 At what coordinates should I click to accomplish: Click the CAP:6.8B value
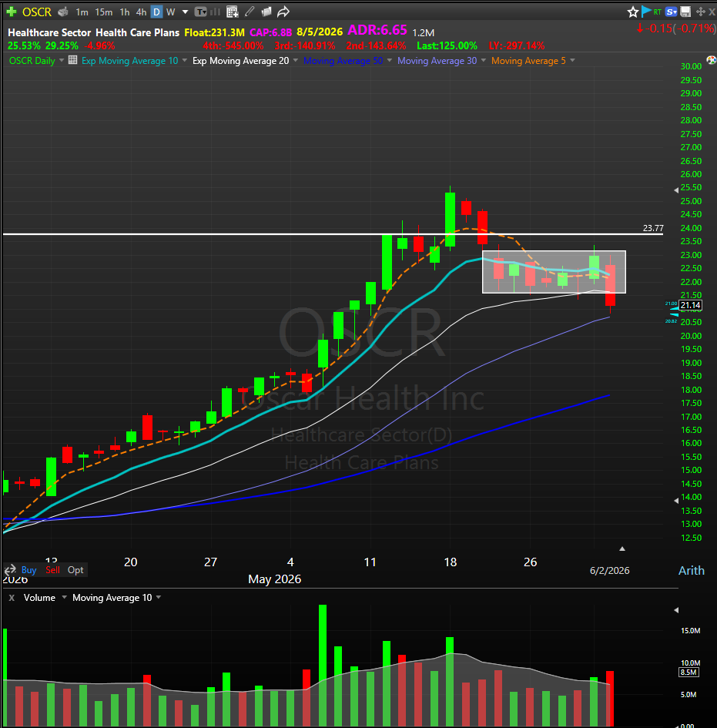point(270,32)
